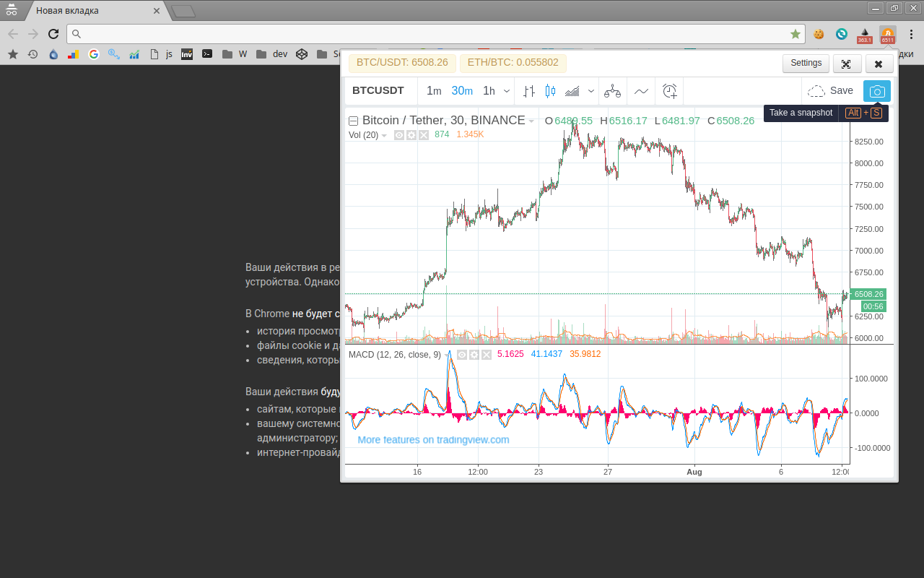Open the extension Settings button

pos(806,64)
